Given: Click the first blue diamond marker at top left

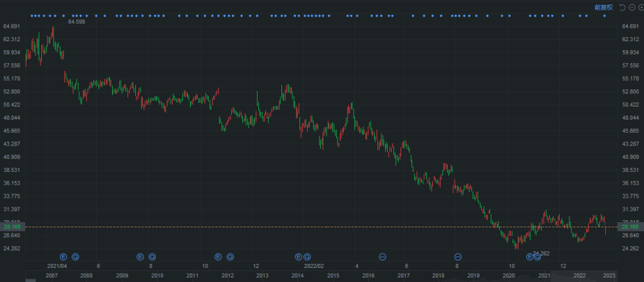Looking at the screenshot, I should click(32, 16).
